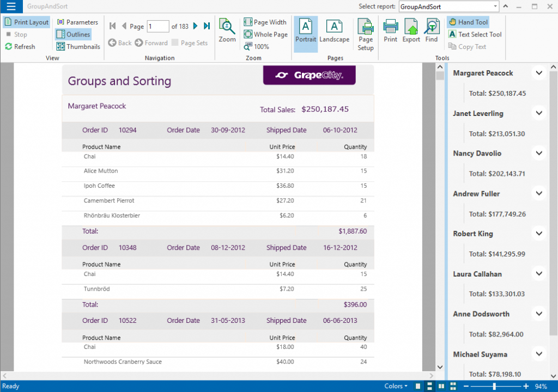Viewport: 558px width, 392px height.
Task: Toggle the Outlines panel
Action: tap(74, 34)
